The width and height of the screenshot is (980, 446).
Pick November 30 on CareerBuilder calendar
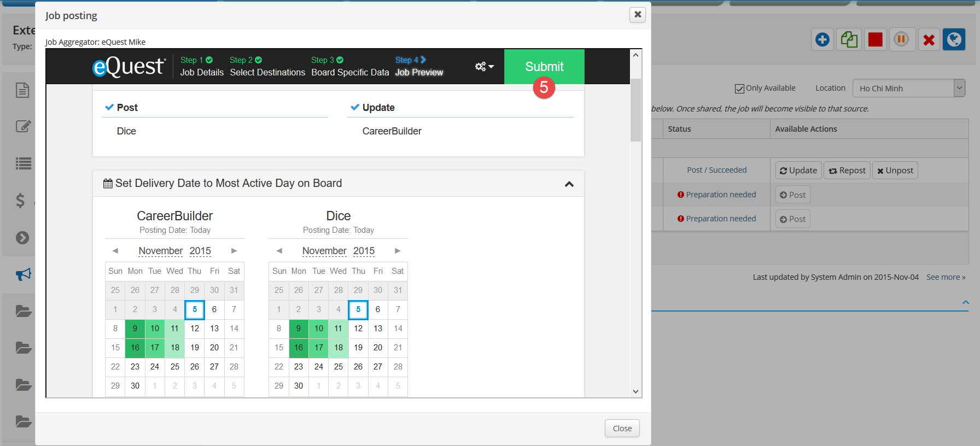pyautogui.click(x=135, y=386)
